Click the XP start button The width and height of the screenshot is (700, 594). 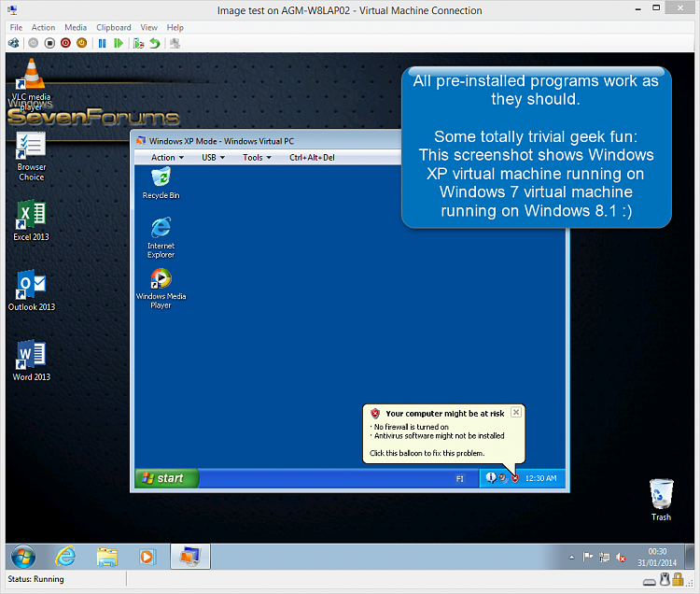(166, 478)
